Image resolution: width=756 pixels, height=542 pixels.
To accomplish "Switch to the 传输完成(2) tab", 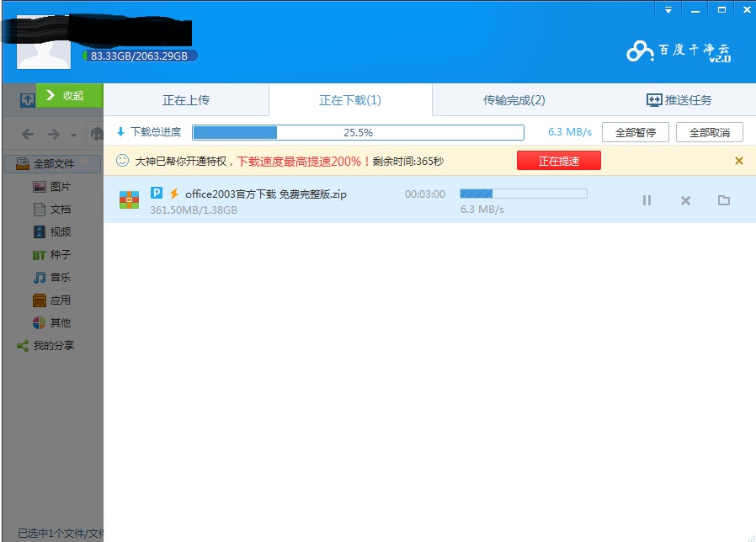I will click(515, 98).
